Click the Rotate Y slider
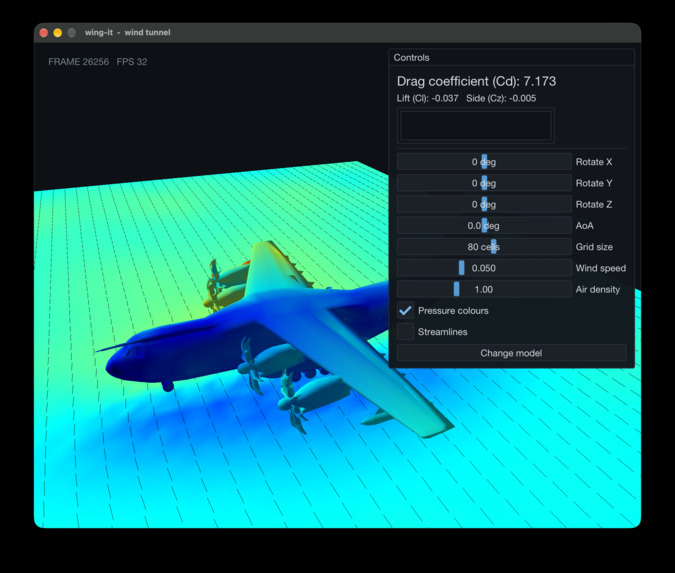The image size is (675, 573). pyautogui.click(x=484, y=183)
